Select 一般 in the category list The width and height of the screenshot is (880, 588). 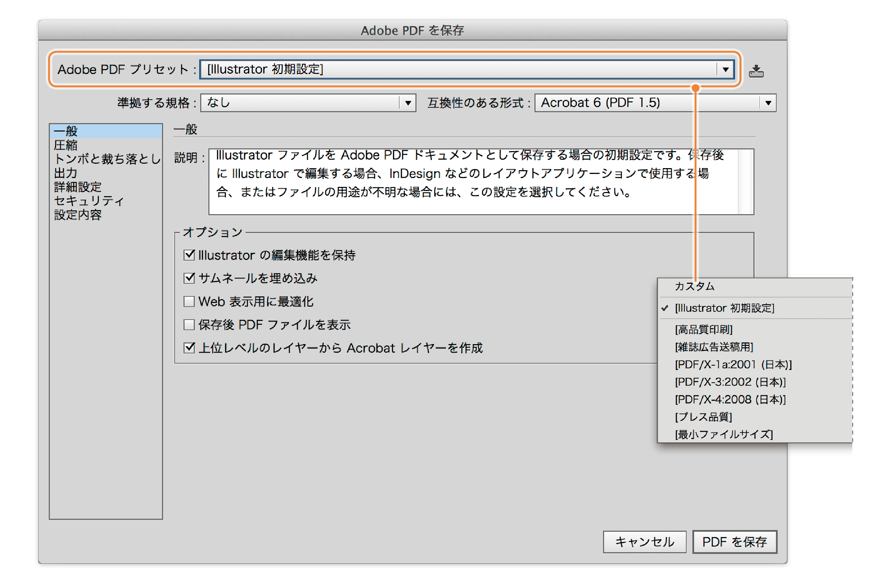(x=105, y=131)
